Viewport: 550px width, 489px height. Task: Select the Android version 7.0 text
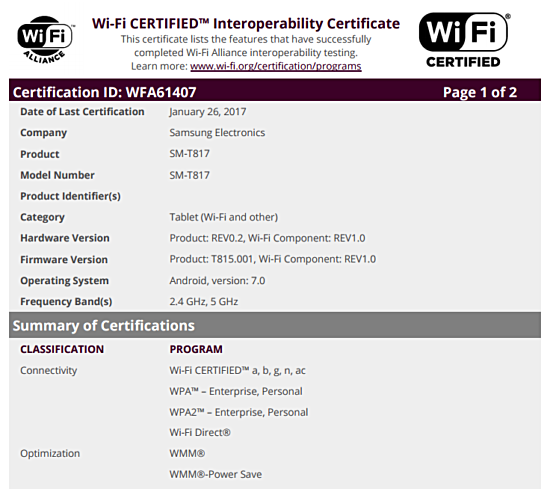point(217,281)
